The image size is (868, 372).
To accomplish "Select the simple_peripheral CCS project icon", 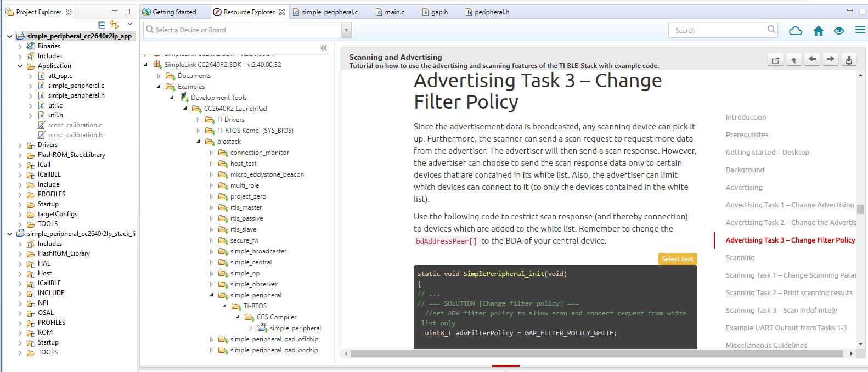I will [x=262, y=328].
